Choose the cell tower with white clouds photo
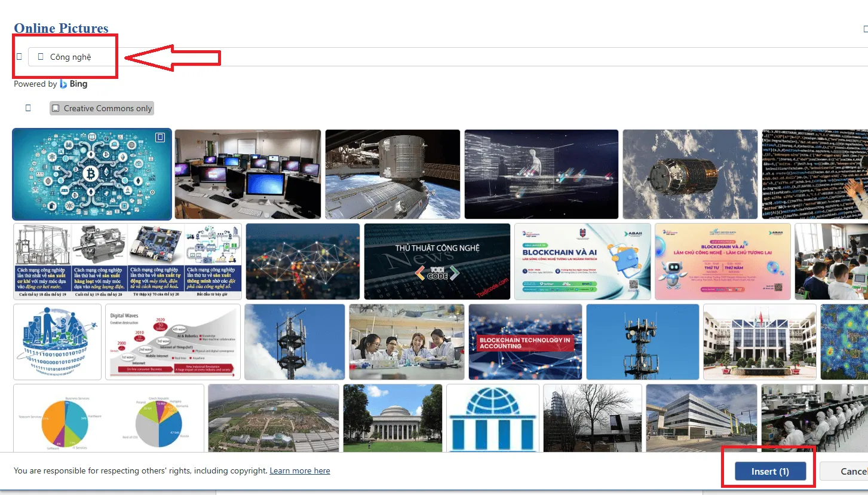 click(x=295, y=342)
